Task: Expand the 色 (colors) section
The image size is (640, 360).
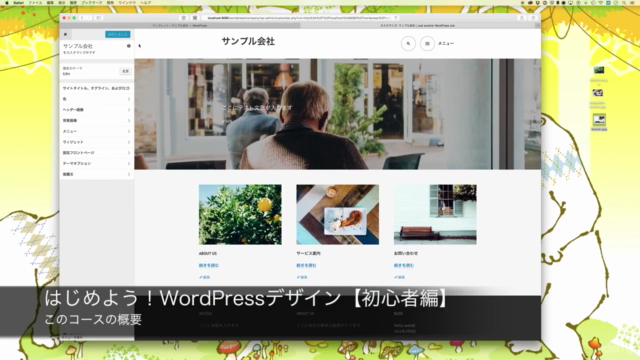Action: [x=97, y=99]
